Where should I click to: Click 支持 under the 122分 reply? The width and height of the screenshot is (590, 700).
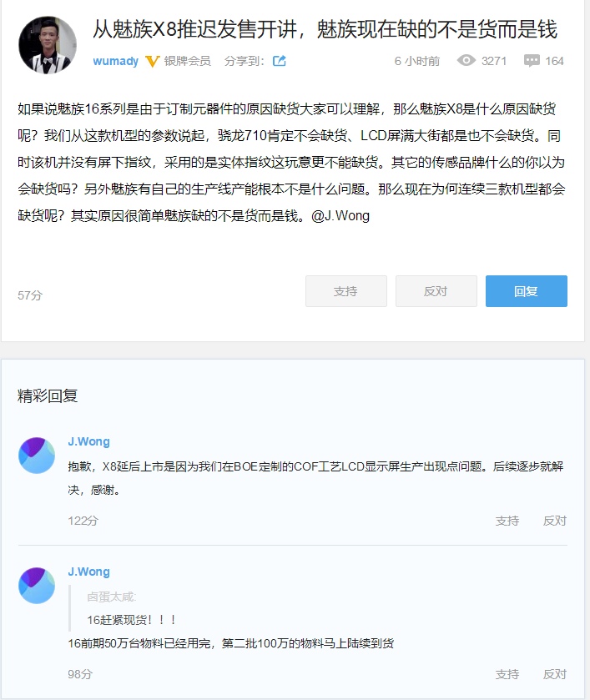point(507,520)
